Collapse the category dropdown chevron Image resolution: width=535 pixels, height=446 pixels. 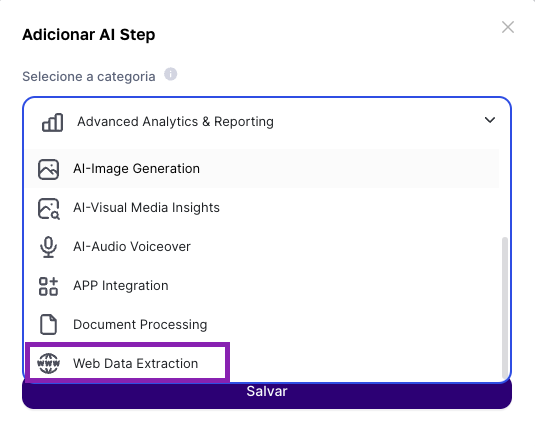pos(490,120)
